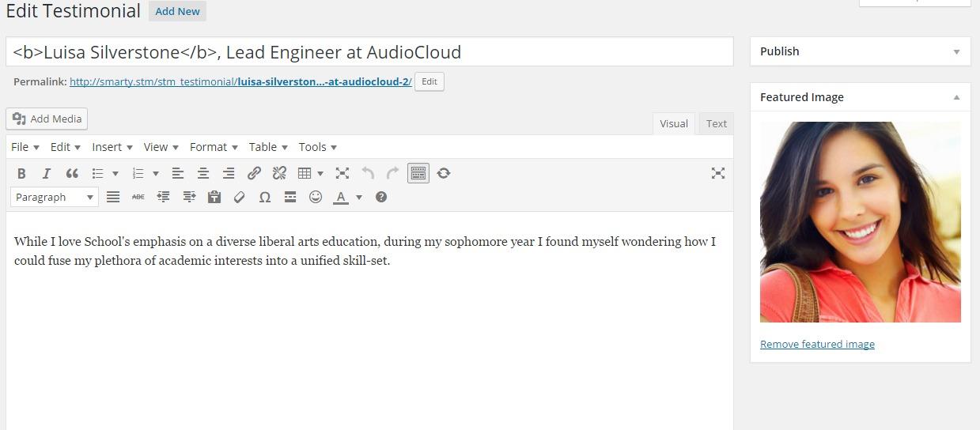Expand the text color dropdown arrow

359,197
